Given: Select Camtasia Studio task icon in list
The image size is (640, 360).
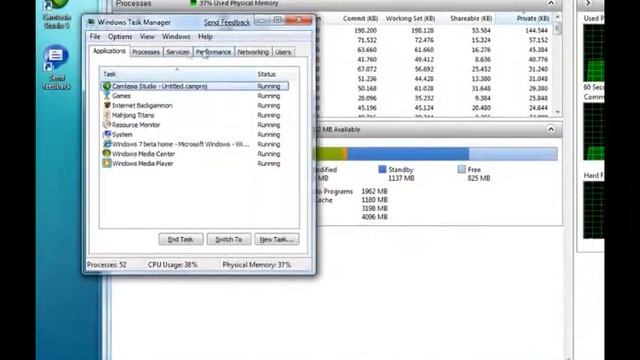Looking at the screenshot, I should pyautogui.click(x=107, y=86).
